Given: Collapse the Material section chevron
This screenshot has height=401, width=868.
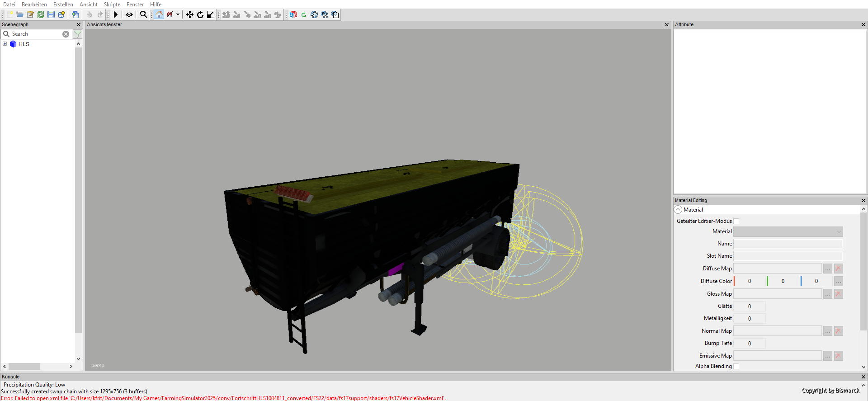Looking at the screenshot, I should tap(678, 210).
